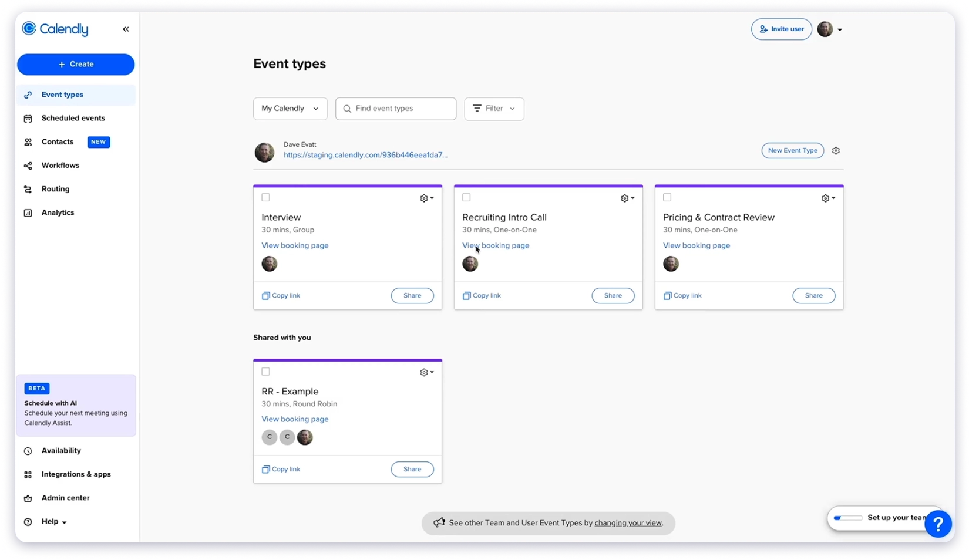Open the blue help question mark button
Image resolution: width=969 pixels, height=560 pixels.
(x=938, y=524)
